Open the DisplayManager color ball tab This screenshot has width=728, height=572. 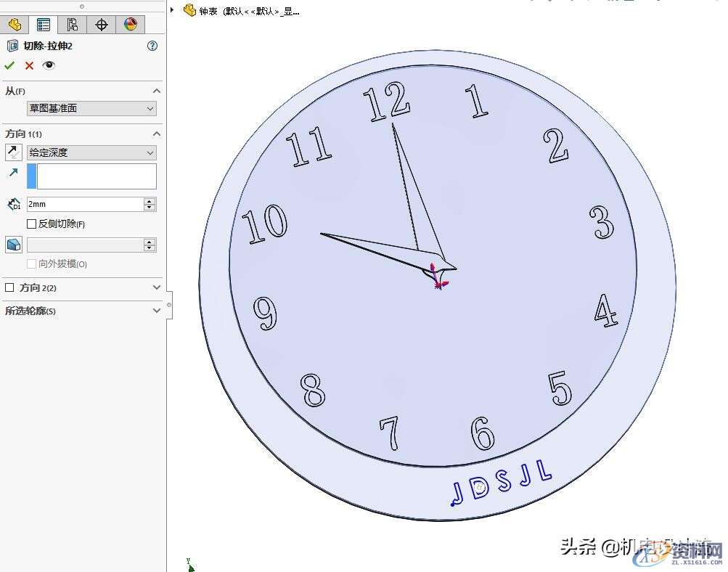130,25
